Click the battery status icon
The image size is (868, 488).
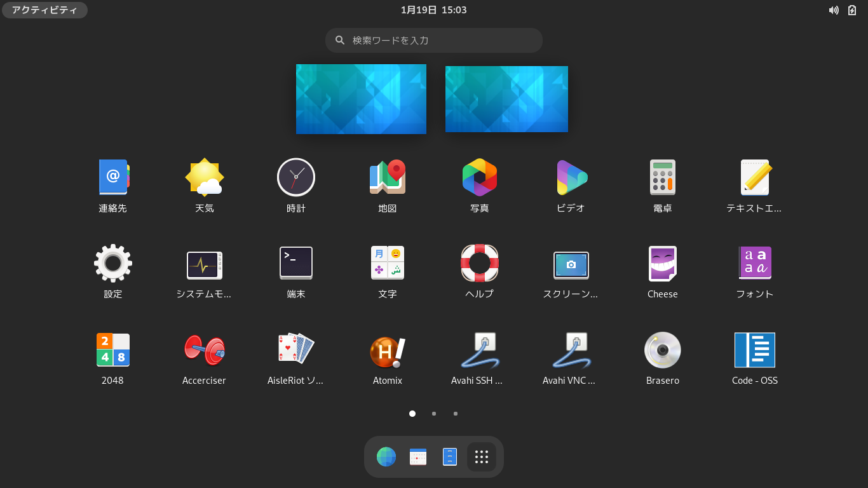point(853,10)
